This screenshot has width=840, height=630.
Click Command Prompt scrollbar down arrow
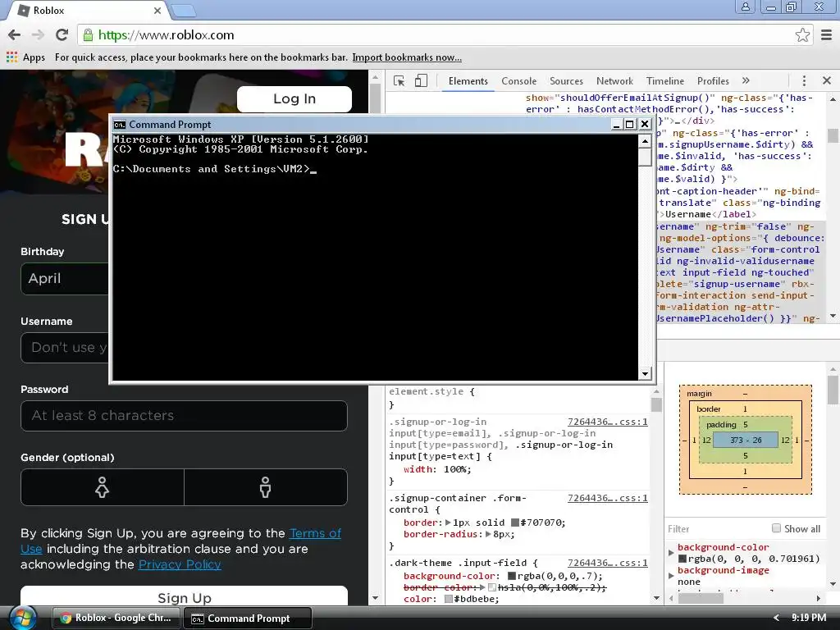(x=645, y=373)
